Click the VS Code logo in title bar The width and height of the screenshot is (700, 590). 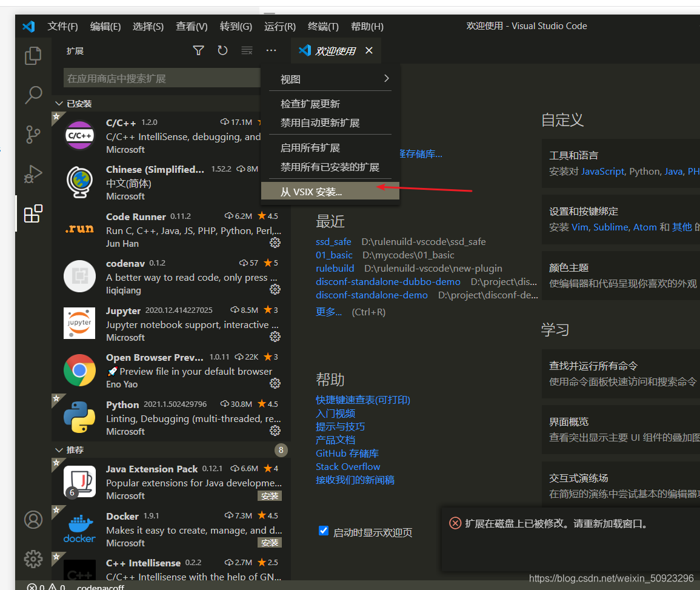[x=28, y=26]
